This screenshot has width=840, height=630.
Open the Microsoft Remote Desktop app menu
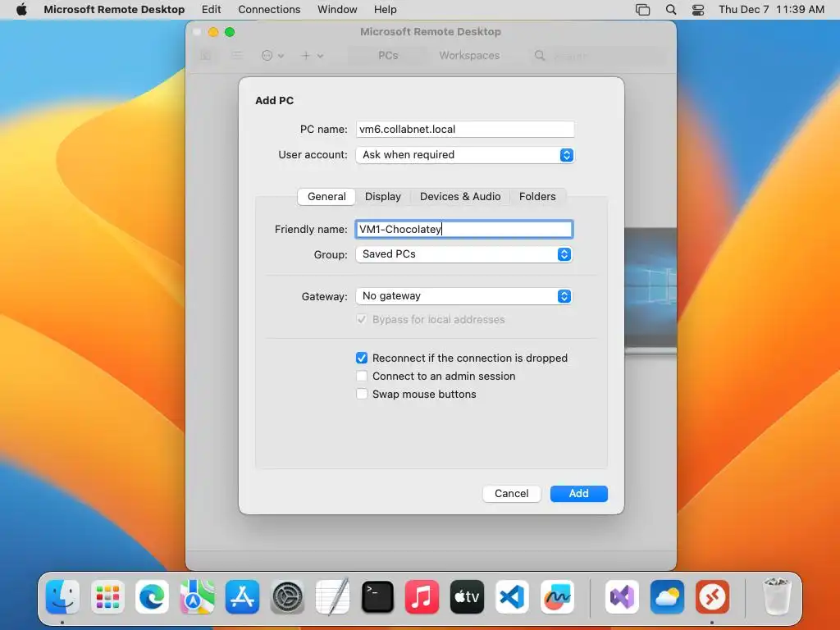[114, 10]
